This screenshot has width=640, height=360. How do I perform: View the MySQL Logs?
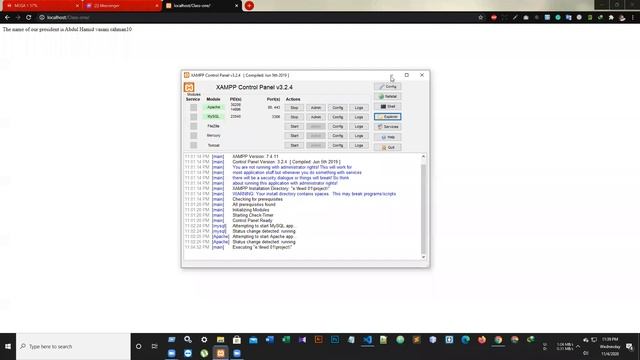coord(359,117)
